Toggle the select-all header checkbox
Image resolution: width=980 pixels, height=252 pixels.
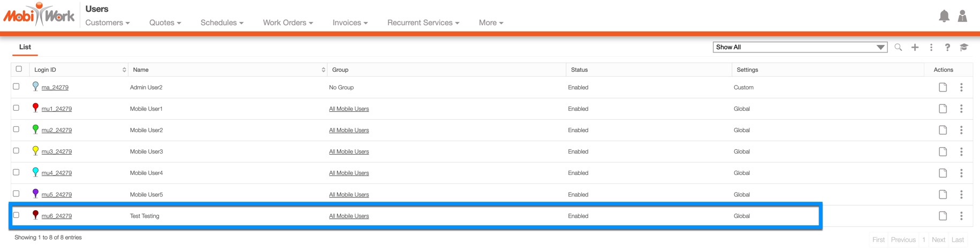coord(19,69)
